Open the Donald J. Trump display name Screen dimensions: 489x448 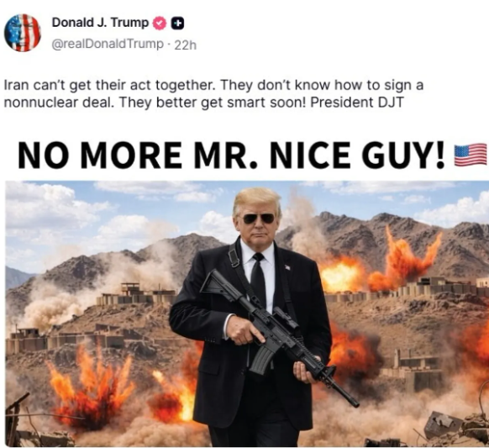100,23
